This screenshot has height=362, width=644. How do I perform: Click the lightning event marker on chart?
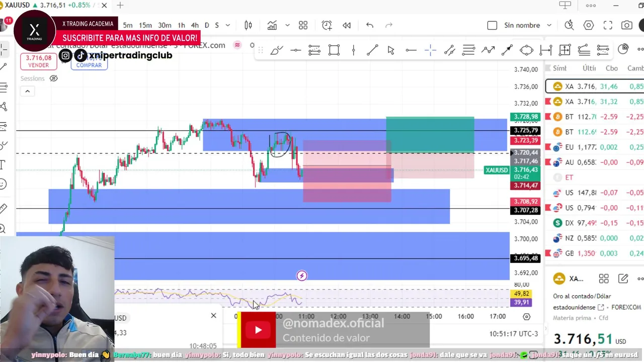302,276
